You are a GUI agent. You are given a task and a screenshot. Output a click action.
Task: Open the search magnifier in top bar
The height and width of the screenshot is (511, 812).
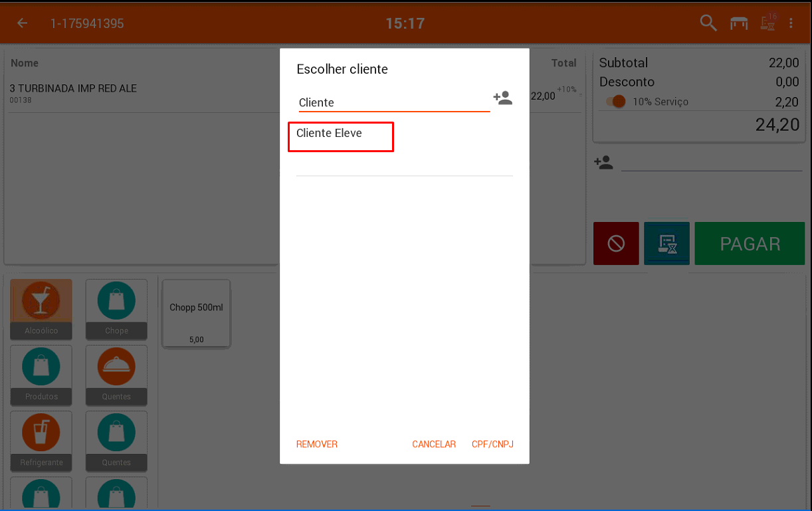708,23
